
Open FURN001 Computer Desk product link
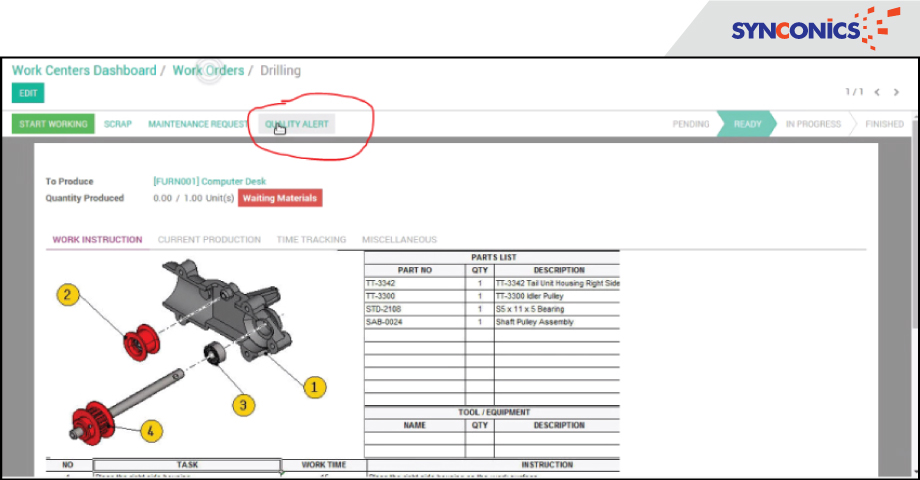click(209, 181)
